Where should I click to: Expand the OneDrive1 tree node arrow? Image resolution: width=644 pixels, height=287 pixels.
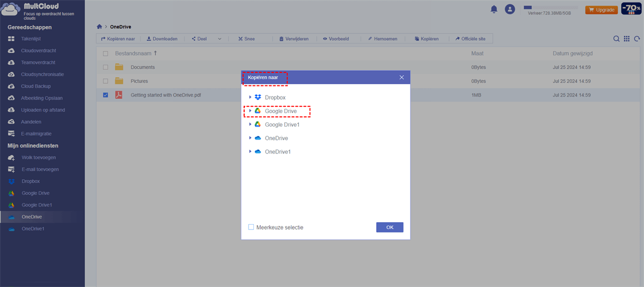tap(250, 152)
